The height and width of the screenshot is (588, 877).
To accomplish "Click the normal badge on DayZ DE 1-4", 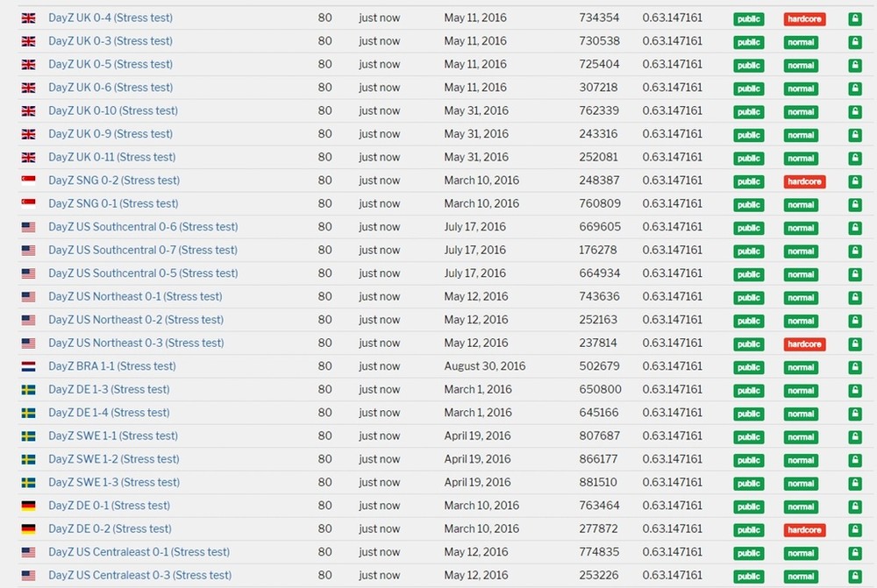I will point(801,414).
